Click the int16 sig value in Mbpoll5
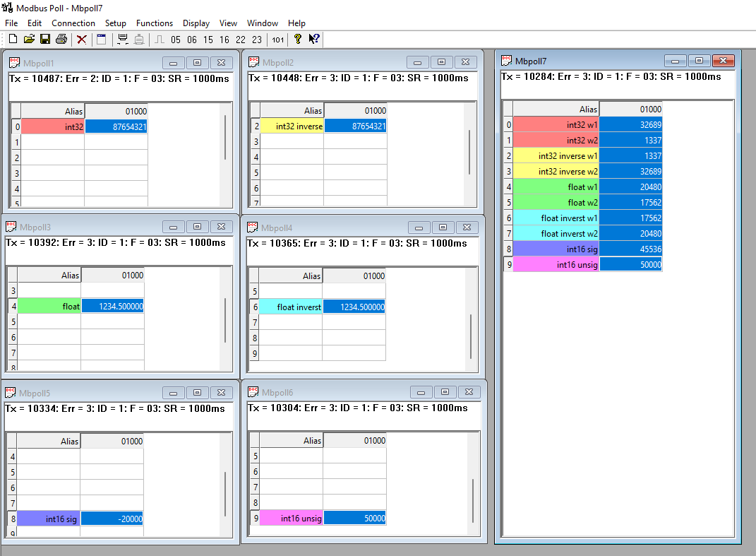 [x=112, y=518]
